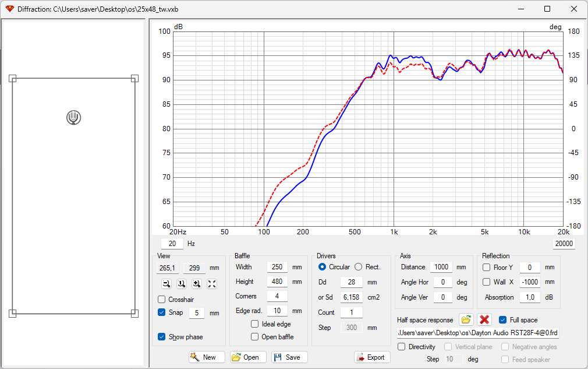The height and width of the screenshot is (369, 588).
Task: Click the zoom 1:1 view icon
Action: click(x=182, y=284)
